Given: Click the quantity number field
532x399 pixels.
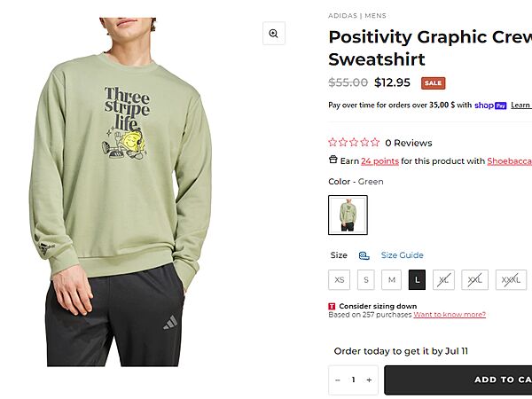Looking at the screenshot, I should (353, 379).
